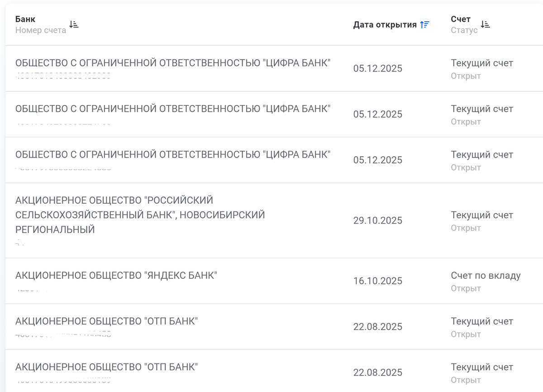Toggle the blue Дата открытия sort icon
The width and height of the screenshot is (543, 392).
(424, 25)
